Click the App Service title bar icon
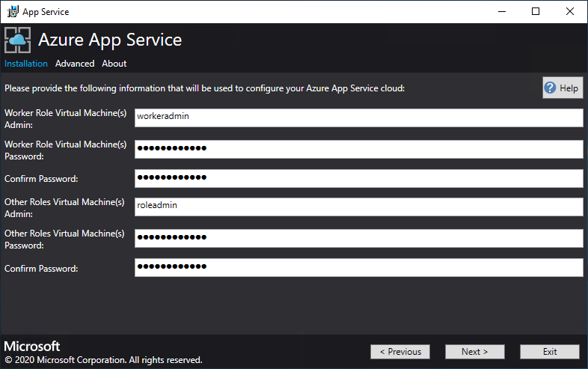 point(12,11)
